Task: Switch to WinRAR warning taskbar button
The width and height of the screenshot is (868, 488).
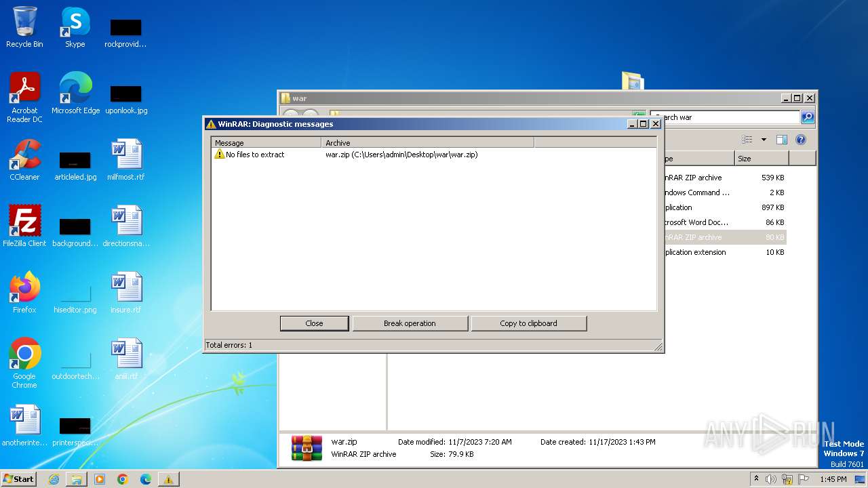Action: coord(168,479)
